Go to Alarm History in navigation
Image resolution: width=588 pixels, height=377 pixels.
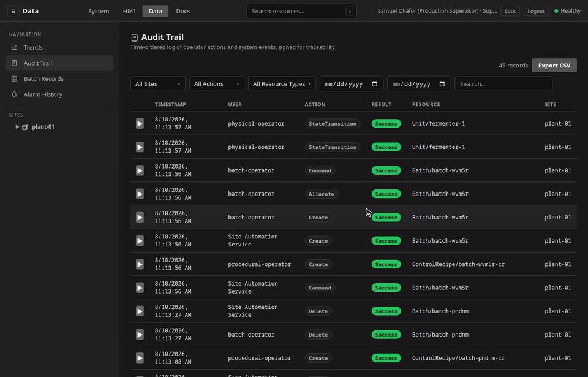tap(59, 94)
